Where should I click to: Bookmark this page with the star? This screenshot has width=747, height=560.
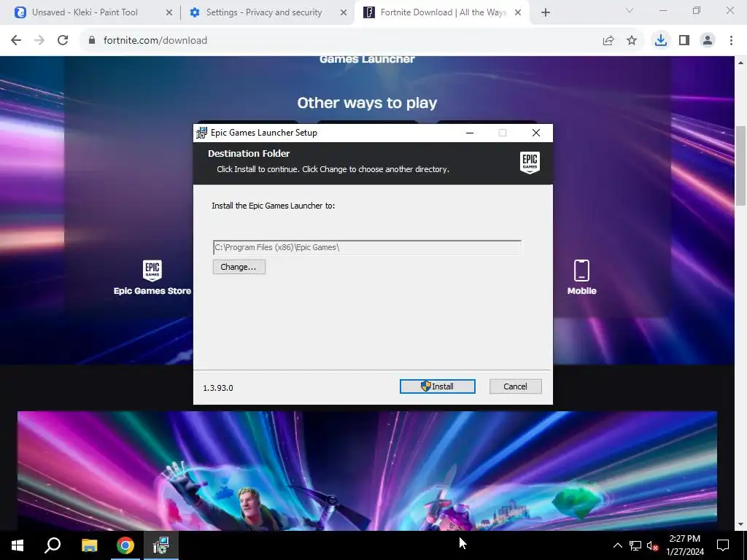(x=632, y=41)
